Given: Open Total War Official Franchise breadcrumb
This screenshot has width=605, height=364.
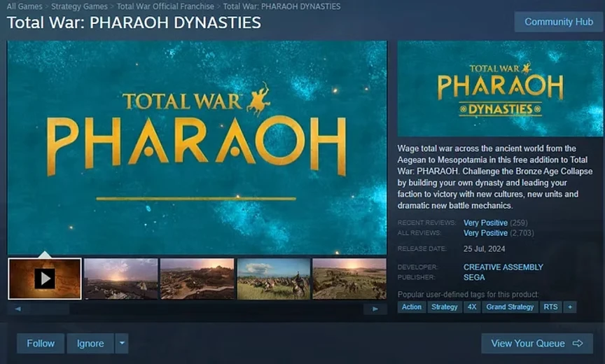Looking at the screenshot, I should click(165, 6).
